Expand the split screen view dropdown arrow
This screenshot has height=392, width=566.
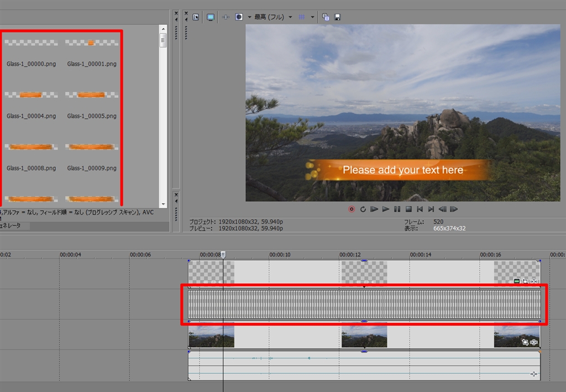249,17
